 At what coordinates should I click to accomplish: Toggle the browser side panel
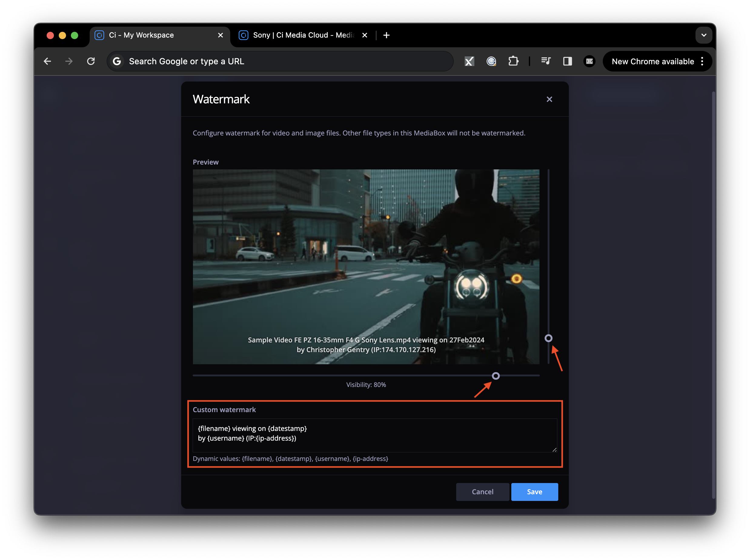(x=567, y=61)
